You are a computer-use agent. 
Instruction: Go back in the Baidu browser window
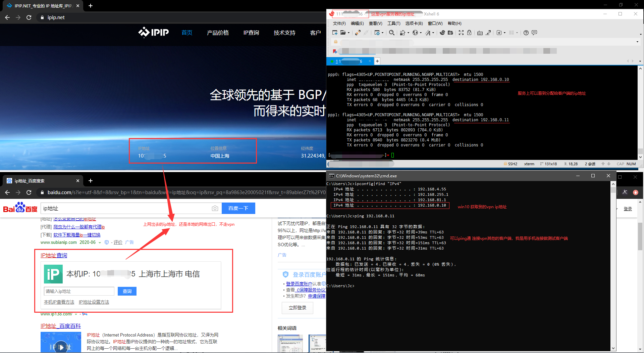(7, 192)
